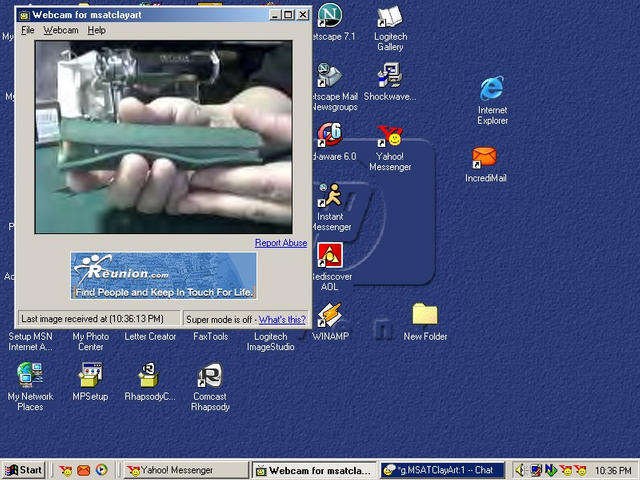This screenshot has width=640, height=480.
Task: Click the Webcam window title bar icon
Action: [24, 16]
